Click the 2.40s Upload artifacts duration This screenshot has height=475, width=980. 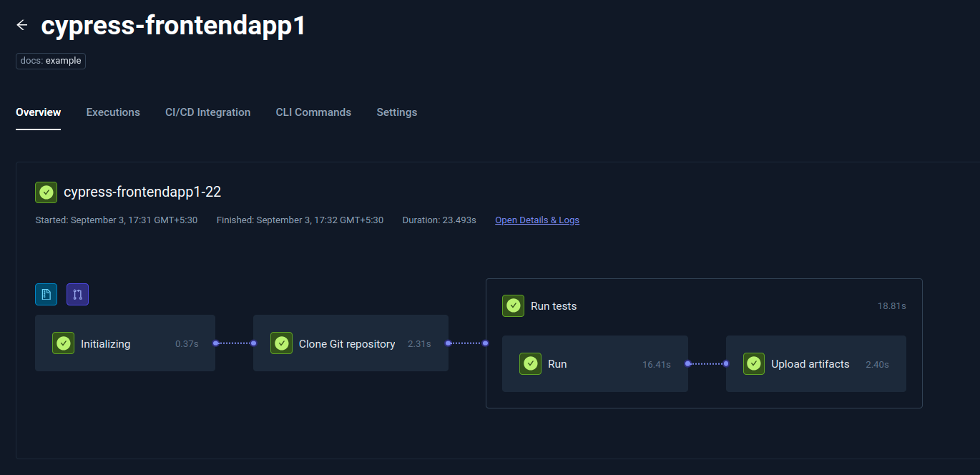[877, 365]
